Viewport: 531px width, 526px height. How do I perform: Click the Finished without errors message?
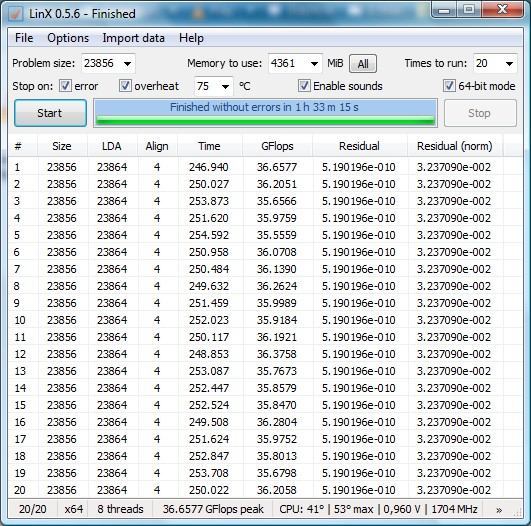(x=264, y=107)
